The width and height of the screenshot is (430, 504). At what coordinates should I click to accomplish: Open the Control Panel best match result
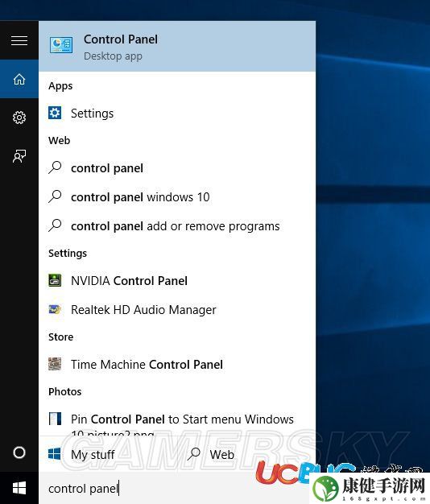177,46
